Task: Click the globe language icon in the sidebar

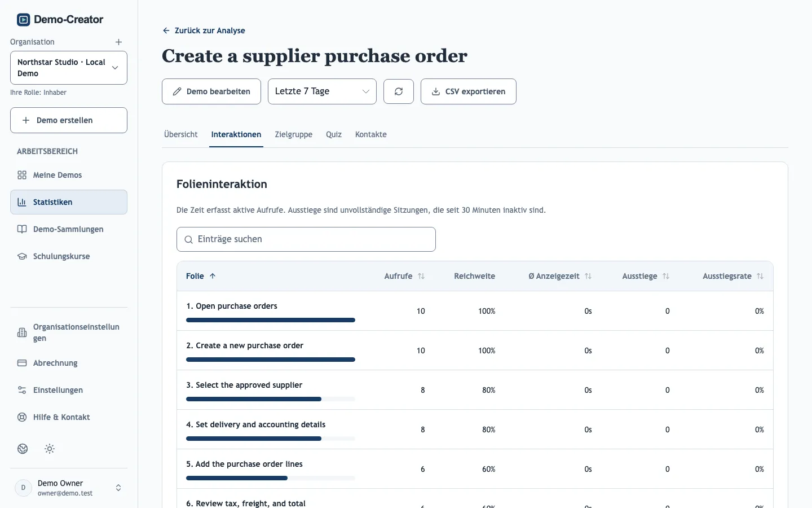Action: (23, 449)
